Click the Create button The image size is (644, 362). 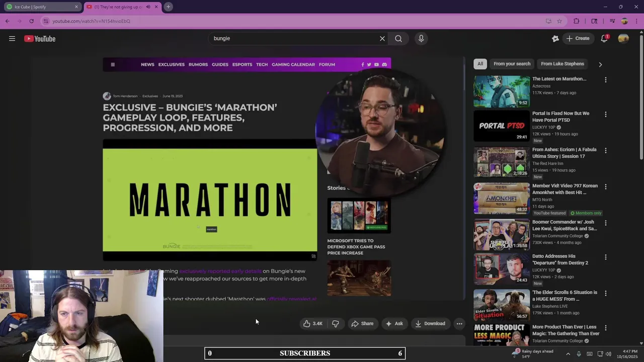(578, 38)
